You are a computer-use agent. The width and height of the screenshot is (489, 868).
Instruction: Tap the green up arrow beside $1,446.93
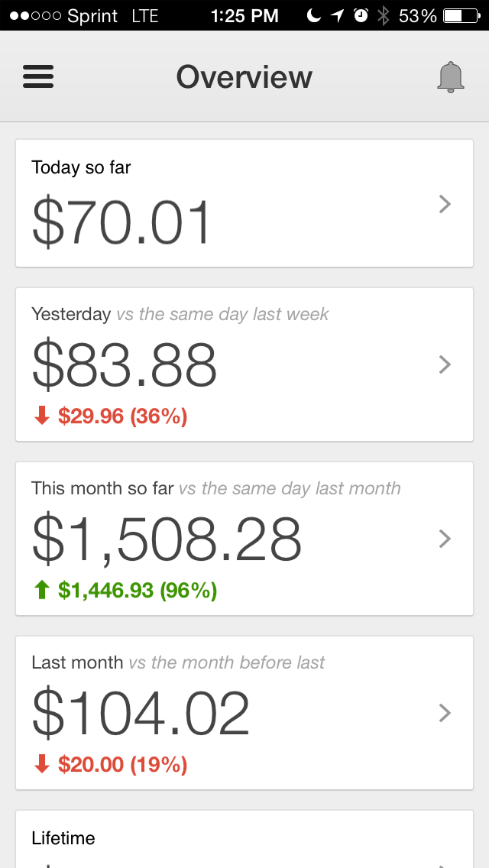coord(42,590)
